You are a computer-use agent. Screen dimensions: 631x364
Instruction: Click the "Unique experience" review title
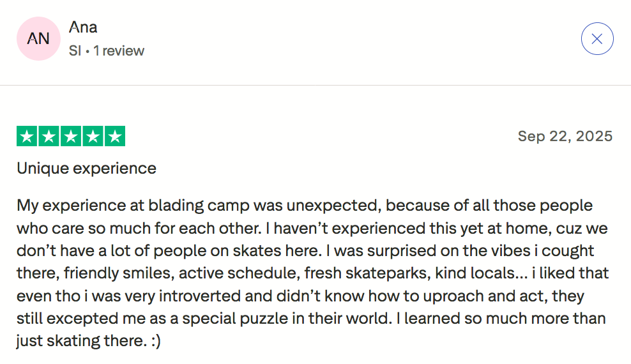point(86,169)
